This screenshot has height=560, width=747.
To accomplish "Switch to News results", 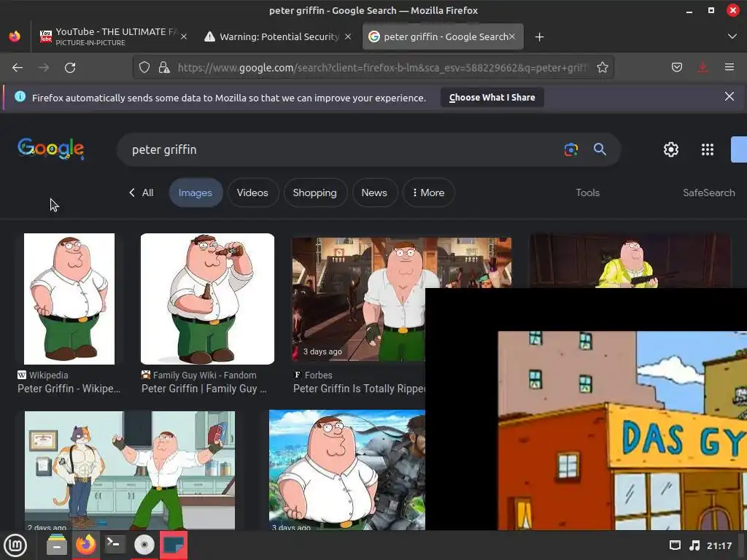I will (x=374, y=192).
